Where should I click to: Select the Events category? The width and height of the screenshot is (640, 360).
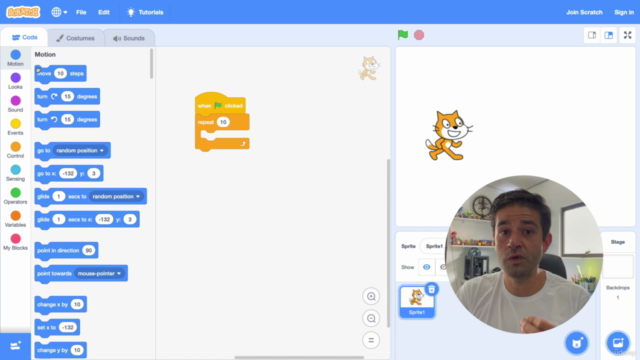(16, 127)
